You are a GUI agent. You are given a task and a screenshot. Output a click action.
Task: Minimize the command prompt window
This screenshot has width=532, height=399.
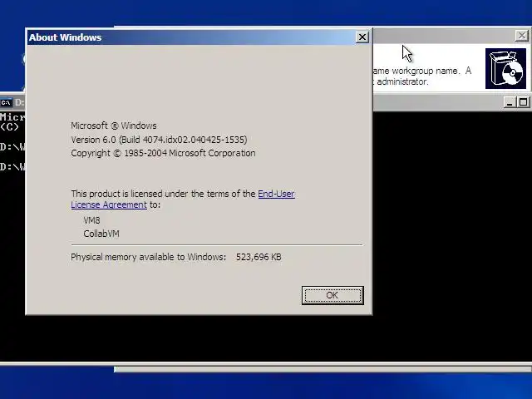(x=510, y=102)
